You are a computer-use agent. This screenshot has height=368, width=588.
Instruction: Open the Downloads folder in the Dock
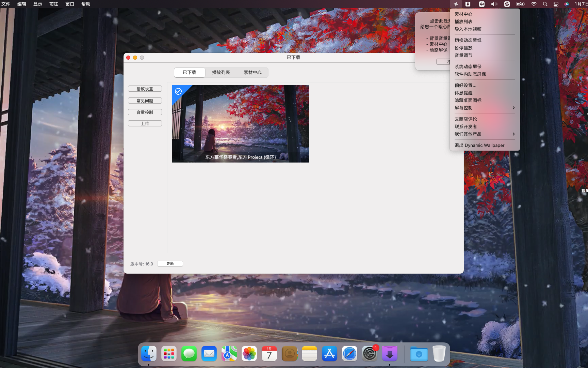pos(419,354)
